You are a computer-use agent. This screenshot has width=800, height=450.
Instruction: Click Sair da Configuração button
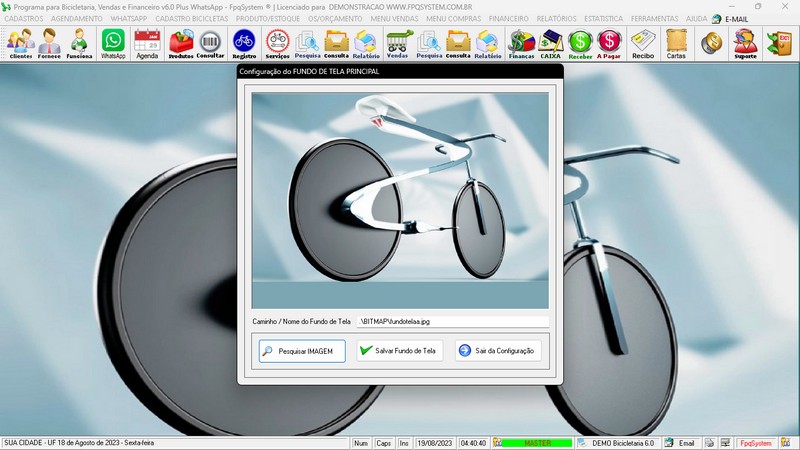498,351
